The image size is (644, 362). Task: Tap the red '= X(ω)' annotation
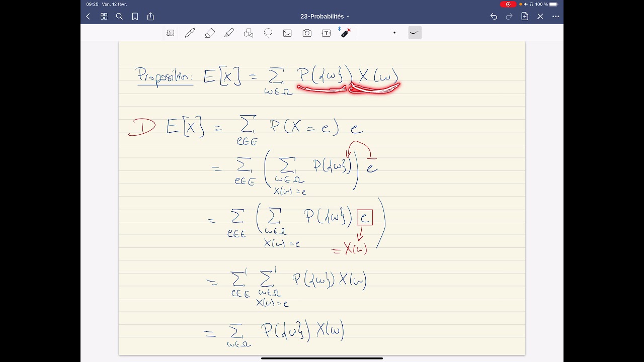coord(350,248)
